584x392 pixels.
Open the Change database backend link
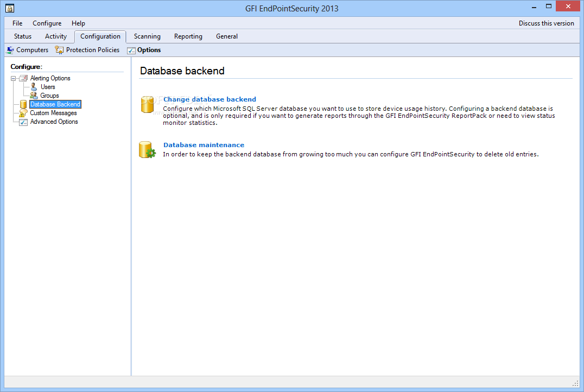tap(210, 99)
